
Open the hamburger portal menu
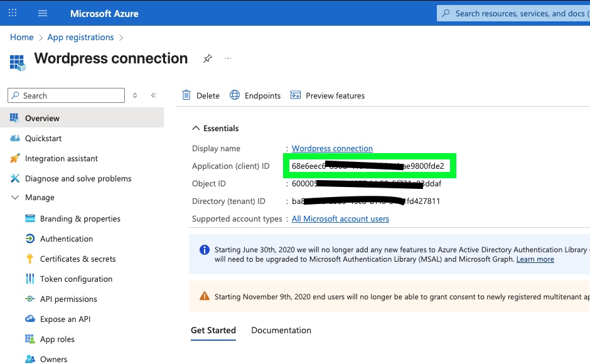click(43, 13)
